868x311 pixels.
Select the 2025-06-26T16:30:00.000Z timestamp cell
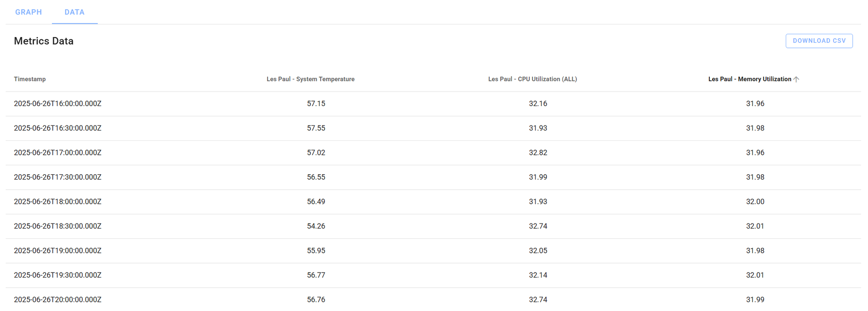[57, 128]
